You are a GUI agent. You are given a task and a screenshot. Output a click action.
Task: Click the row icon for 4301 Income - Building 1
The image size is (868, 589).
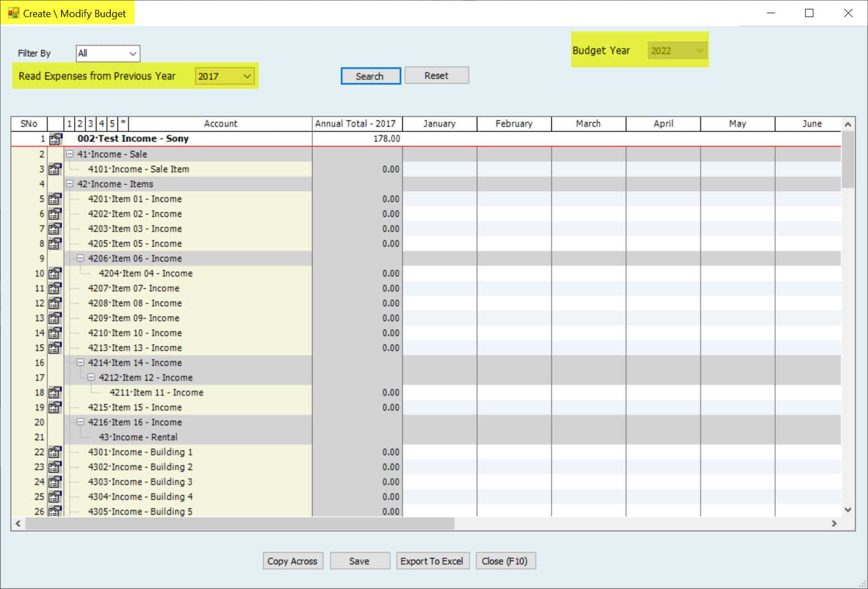[55, 452]
